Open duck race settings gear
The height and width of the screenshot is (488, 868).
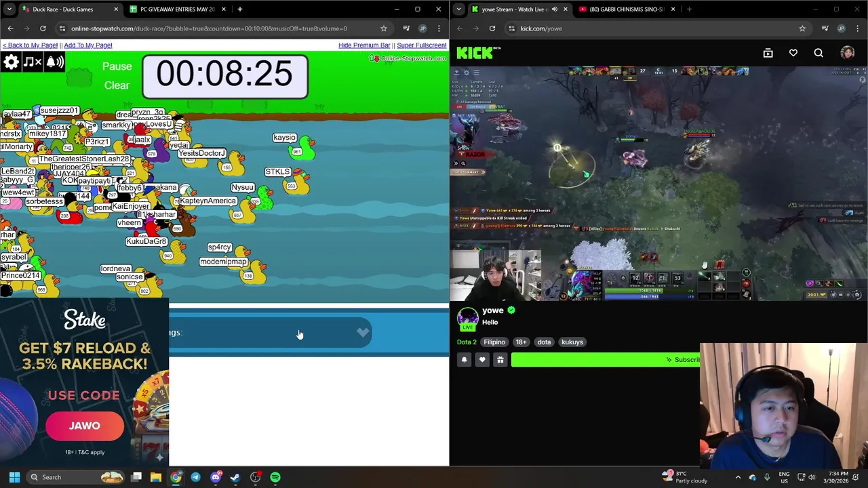tap(11, 62)
